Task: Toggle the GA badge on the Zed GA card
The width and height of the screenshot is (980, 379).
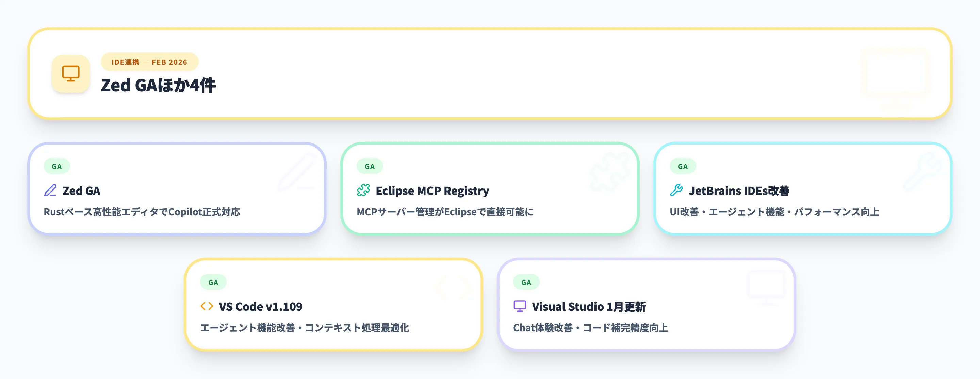Action: pos(57,166)
